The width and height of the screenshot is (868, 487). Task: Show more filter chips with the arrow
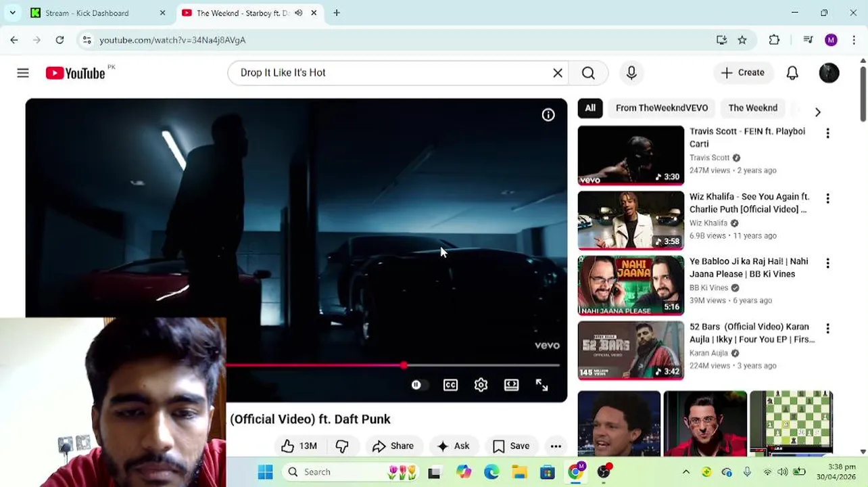[x=818, y=112]
